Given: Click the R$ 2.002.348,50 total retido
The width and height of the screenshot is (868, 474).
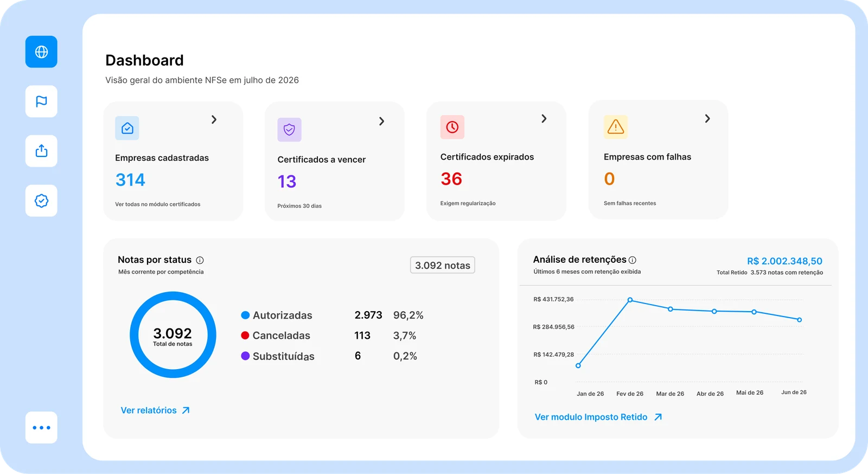Looking at the screenshot, I should coord(784,261).
